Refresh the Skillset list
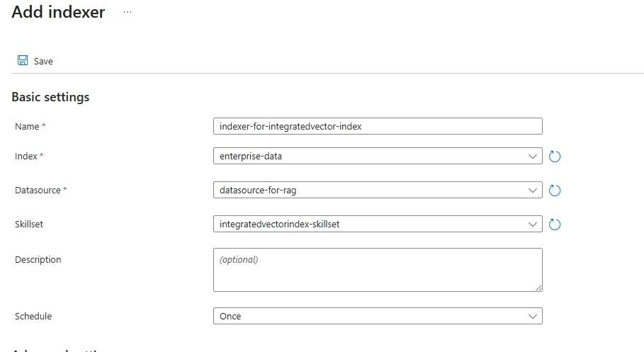The image size is (644, 352). [x=555, y=225]
